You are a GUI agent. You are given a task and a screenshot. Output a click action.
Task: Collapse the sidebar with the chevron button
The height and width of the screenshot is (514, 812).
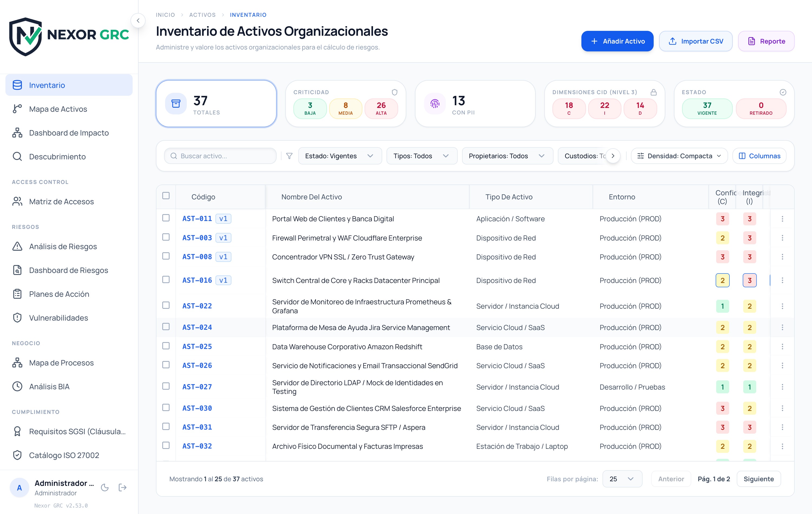point(138,21)
